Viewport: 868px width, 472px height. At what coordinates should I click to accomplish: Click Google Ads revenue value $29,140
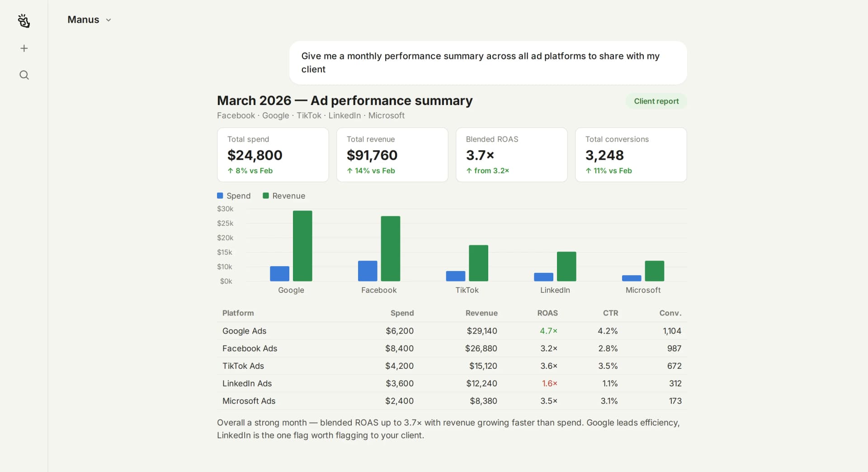point(482,331)
